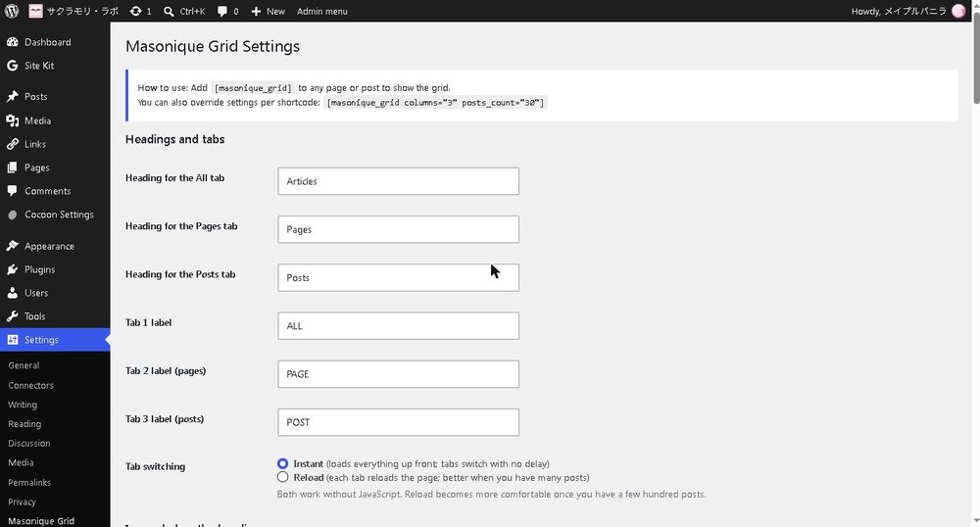Click the Settings sliders icon
Screen dimensions: 980x527
point(12,340)
